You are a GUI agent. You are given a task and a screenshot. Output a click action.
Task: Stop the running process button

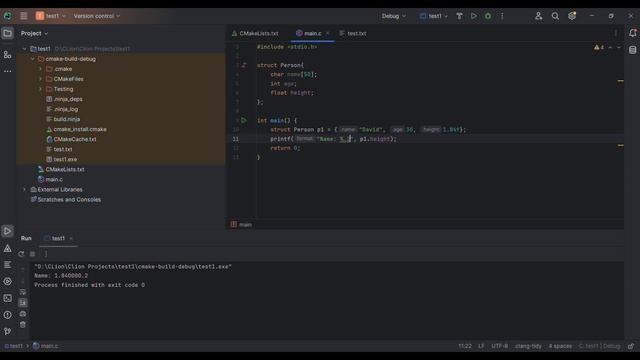33,254
